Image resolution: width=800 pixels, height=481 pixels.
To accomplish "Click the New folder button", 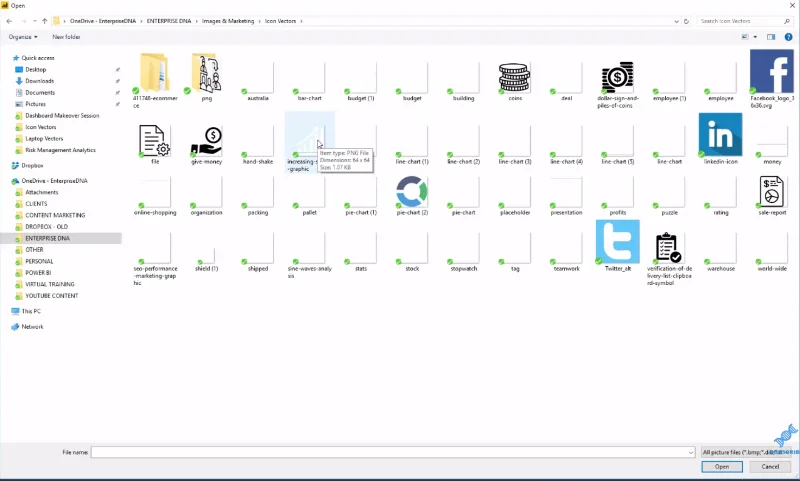I will (x=66, y=37).
